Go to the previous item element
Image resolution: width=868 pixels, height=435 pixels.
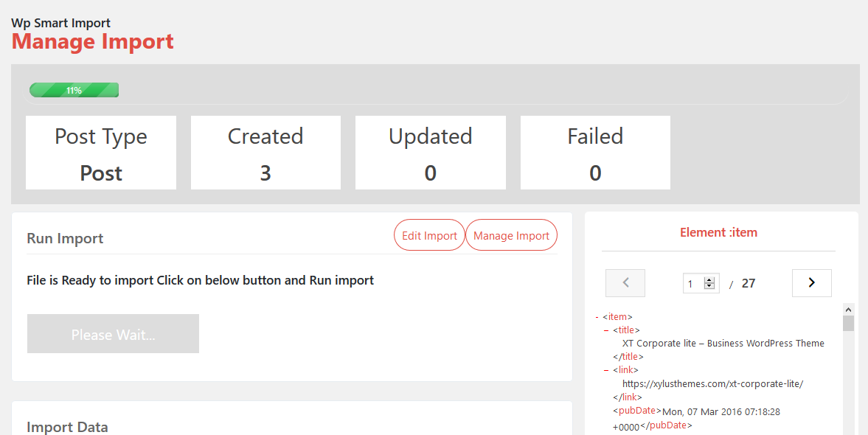click(625, 283)
